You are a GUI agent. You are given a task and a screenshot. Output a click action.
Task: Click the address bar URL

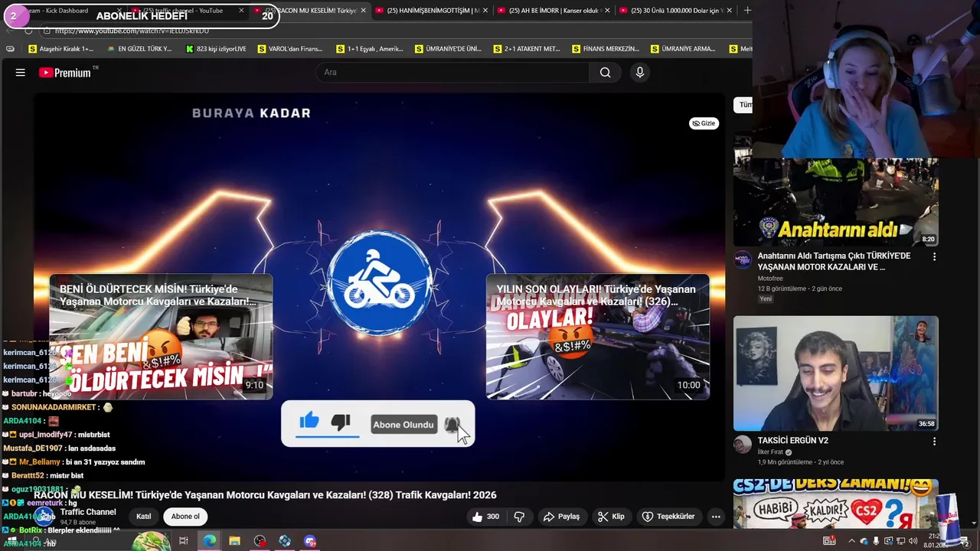(x=132, y=31)
